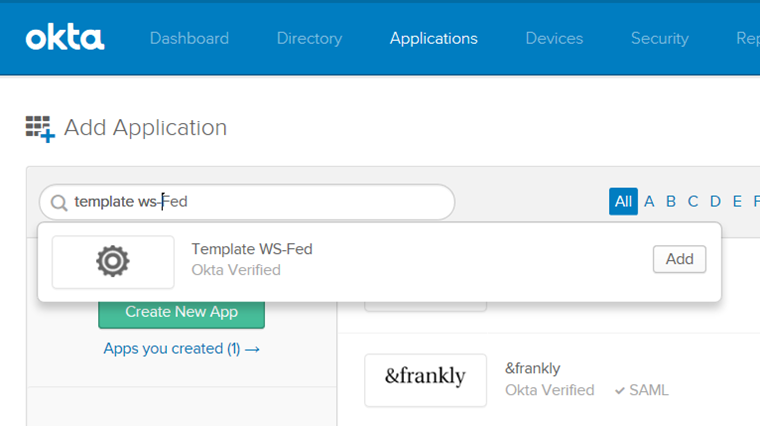Filter apps by letter C
The image size is (760, 426).
tap(693, 202)
